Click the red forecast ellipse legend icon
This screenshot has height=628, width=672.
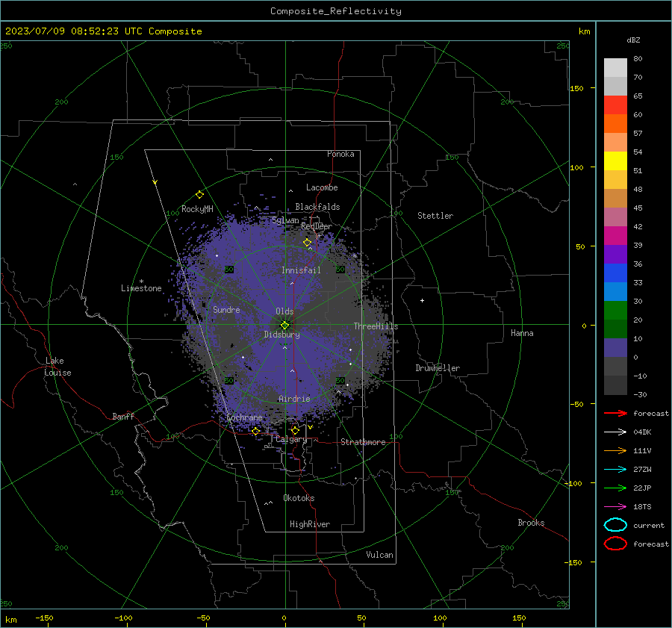tap(615, 544)
